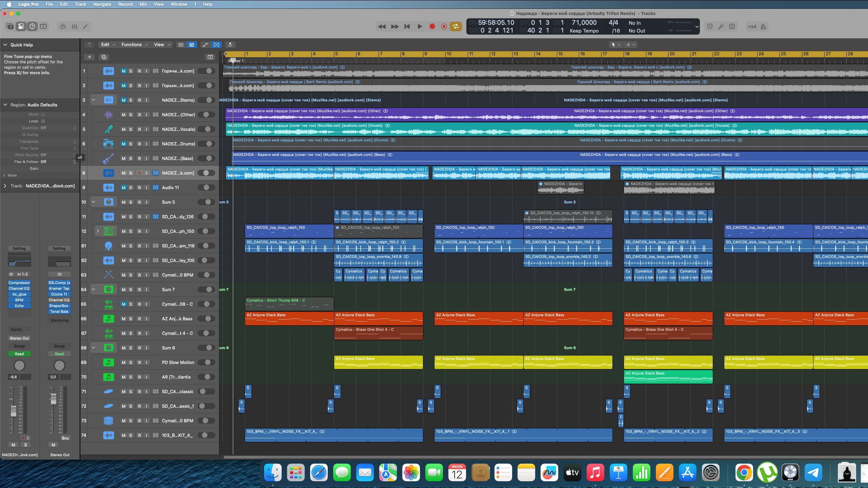Toggle the Automation view icon
The height and width of the screenshot is (488, 868).
pos(205,45)
